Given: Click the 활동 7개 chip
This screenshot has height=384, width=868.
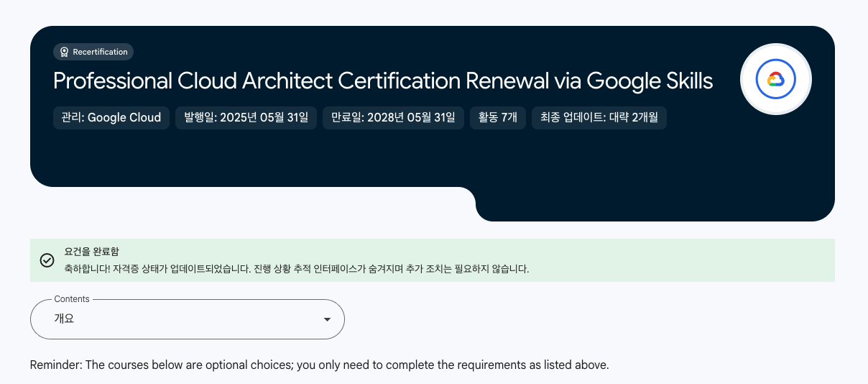Looking at the screenshot, I should 498,118.
